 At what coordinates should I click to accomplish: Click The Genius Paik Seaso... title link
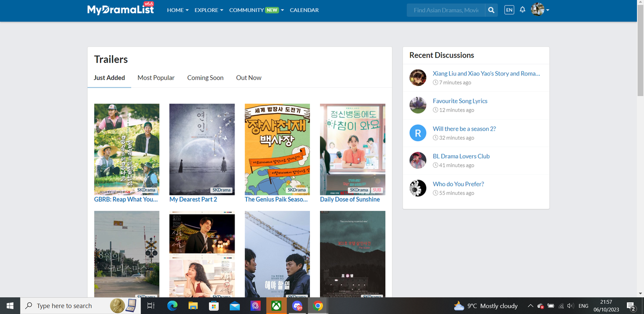276,199
